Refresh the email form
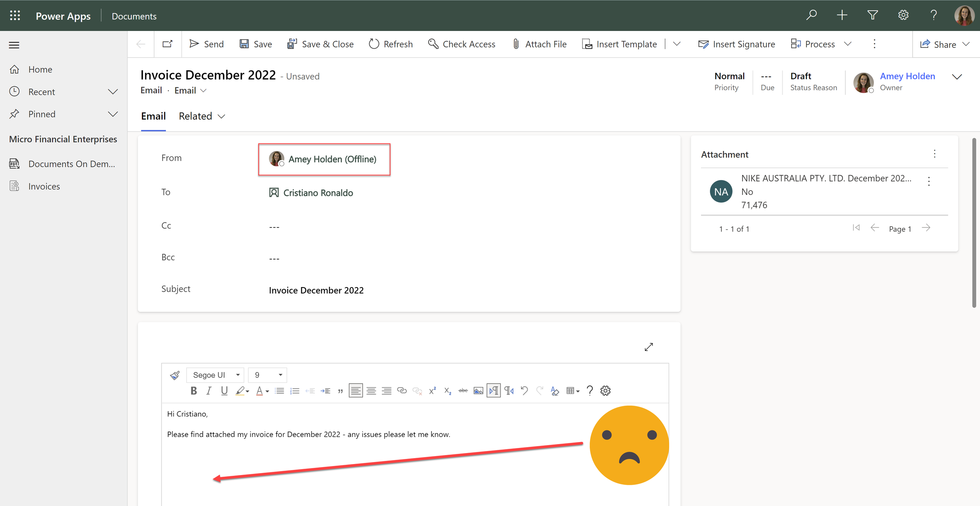Image resolution: width=980 pixels, height=506 pixels. (390, 44)
